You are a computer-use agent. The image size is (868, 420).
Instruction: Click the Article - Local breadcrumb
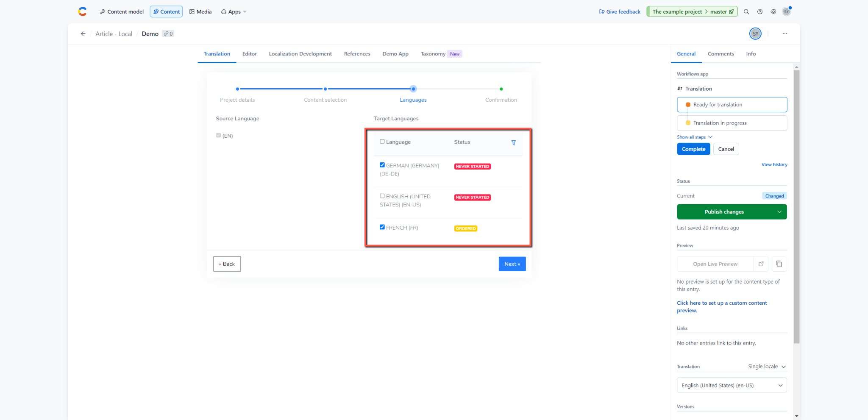(x=114, y=34)
